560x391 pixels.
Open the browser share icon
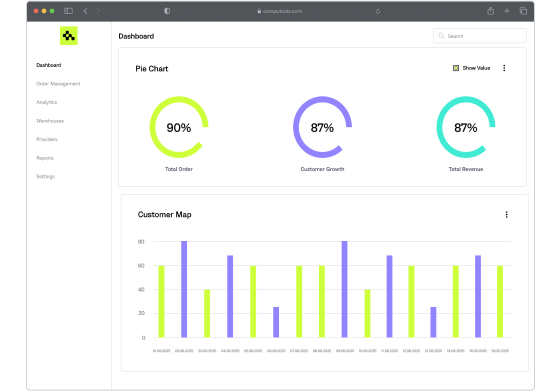pos(491,11)
